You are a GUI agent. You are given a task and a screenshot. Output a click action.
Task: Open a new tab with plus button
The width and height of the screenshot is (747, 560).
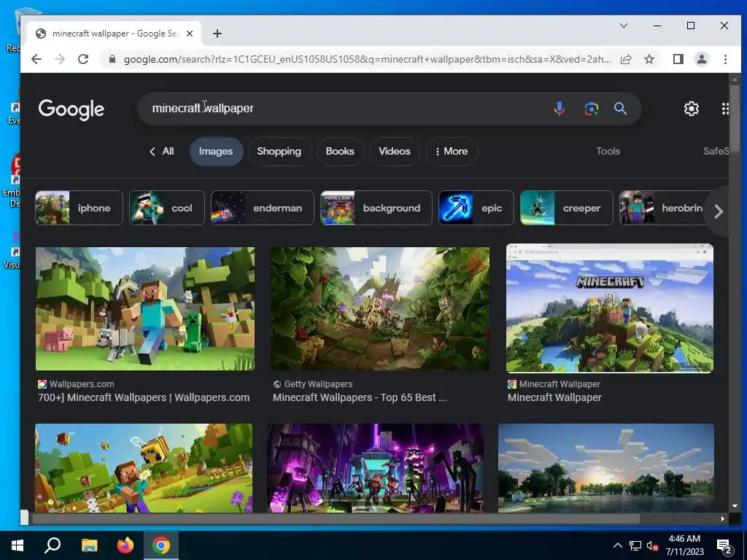pos(217,34)
